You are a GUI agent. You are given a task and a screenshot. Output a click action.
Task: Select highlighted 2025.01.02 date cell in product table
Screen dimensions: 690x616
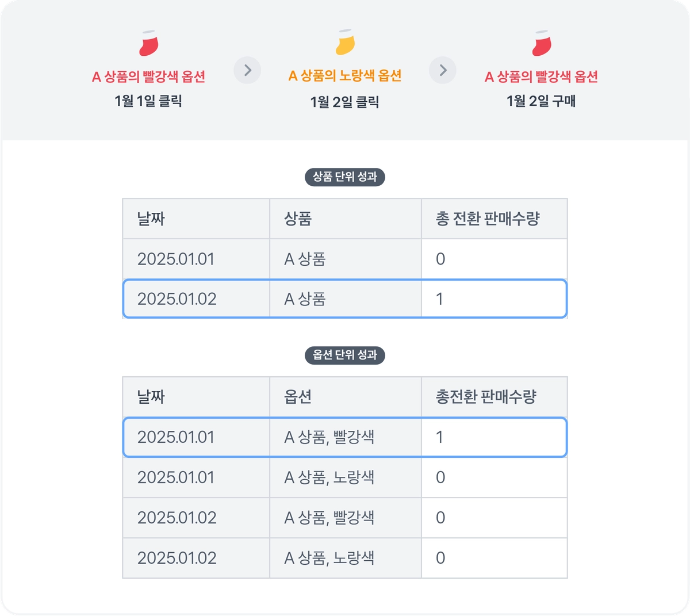[177, 299]
